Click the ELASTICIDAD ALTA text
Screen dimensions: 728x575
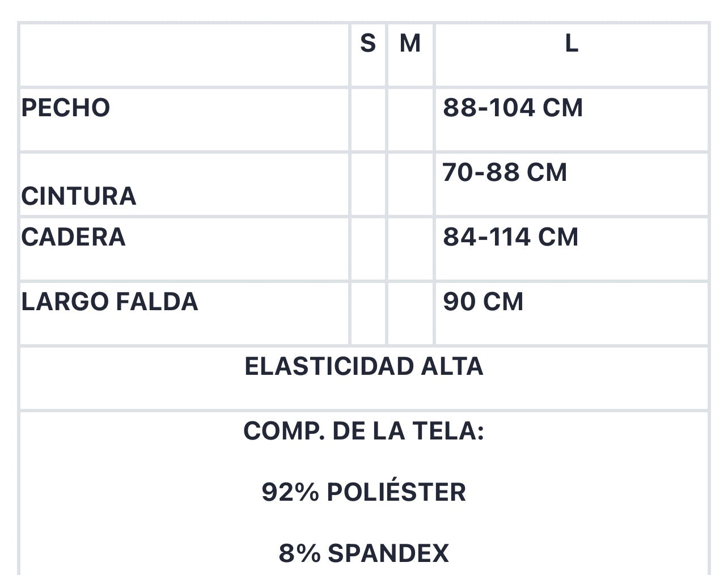364,366
